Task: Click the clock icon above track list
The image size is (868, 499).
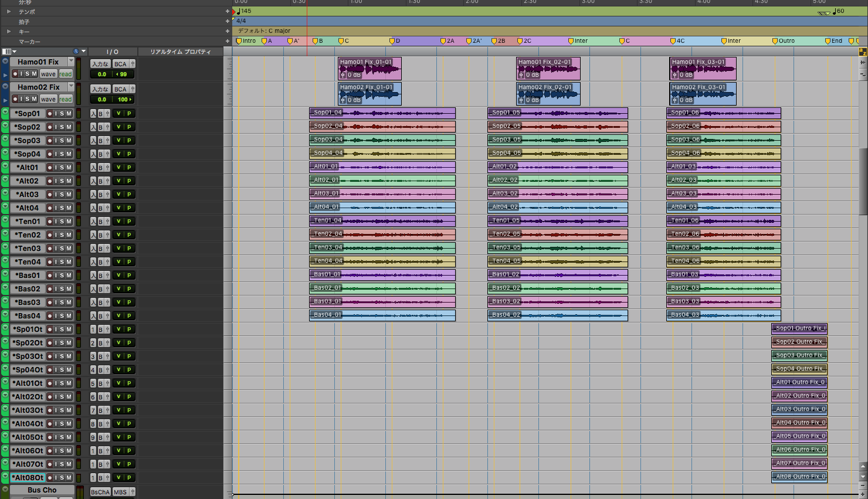Action: coord(76,52)
